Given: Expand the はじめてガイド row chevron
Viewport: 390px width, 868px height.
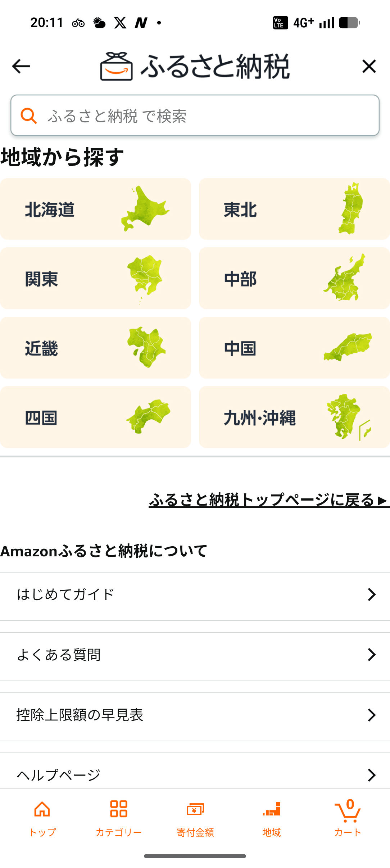Looking at the screenshot, I should 371,595.
